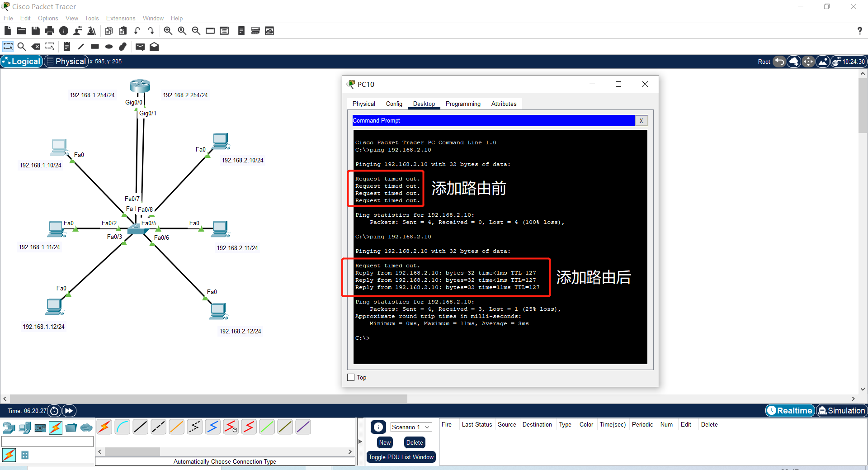Toggle the Top checkbox in PC10
This screenshot has width=868, height=470.
351,377
